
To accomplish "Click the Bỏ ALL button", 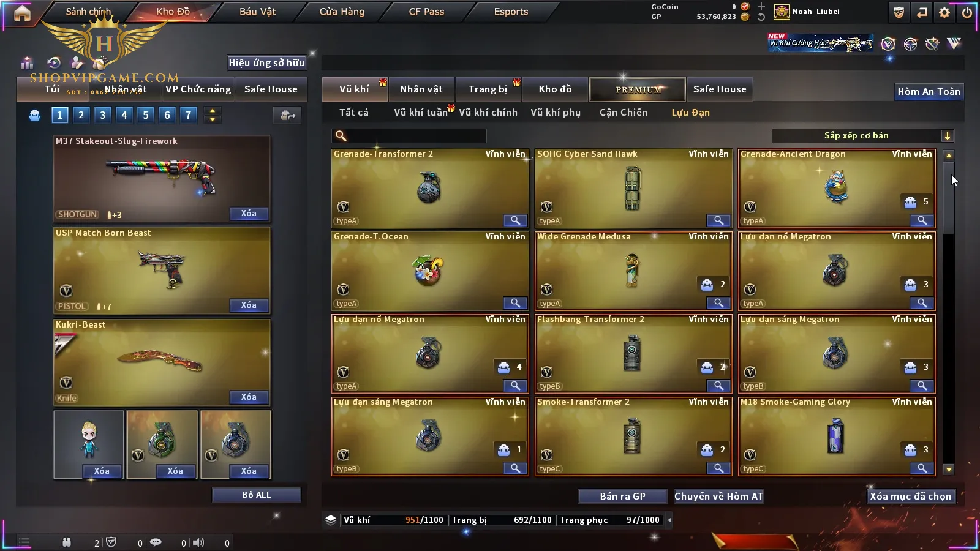I will click(x=256, y=495).
